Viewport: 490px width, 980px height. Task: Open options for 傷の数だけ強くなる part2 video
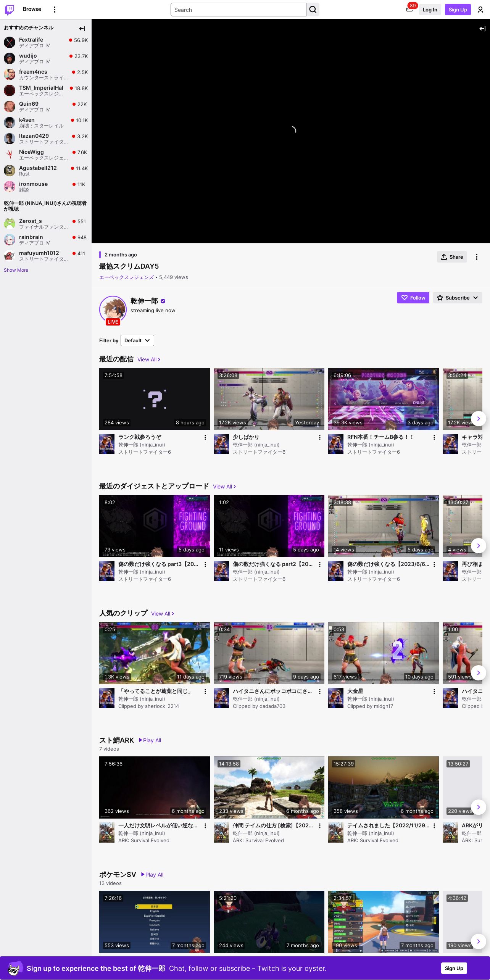pyautogui.click(x=320, y=564)
